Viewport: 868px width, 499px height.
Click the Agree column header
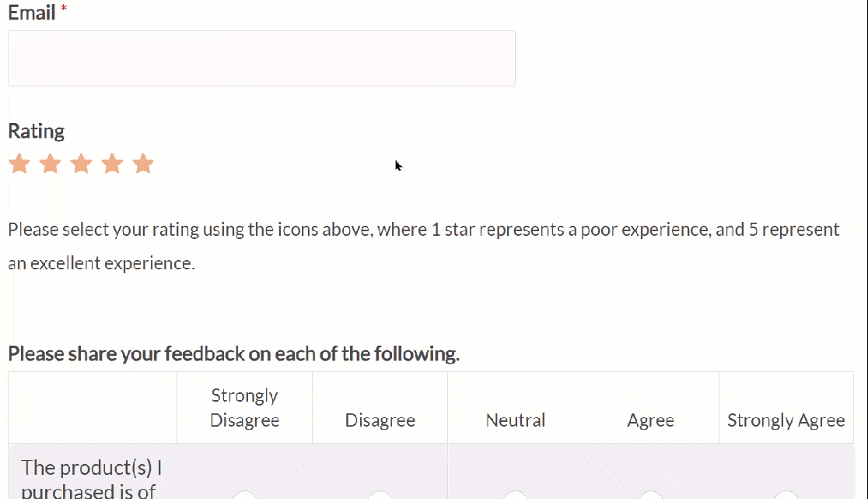click(x=650, y=420)
